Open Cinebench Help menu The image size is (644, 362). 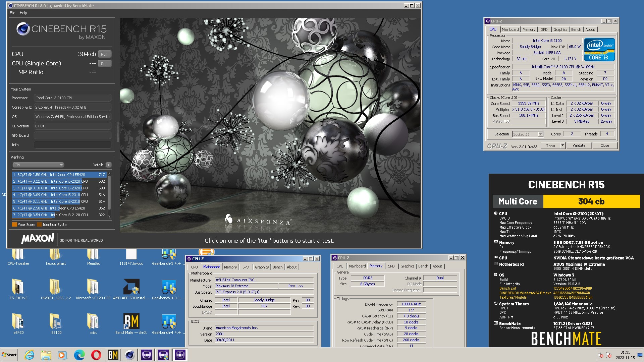(23, 13)
